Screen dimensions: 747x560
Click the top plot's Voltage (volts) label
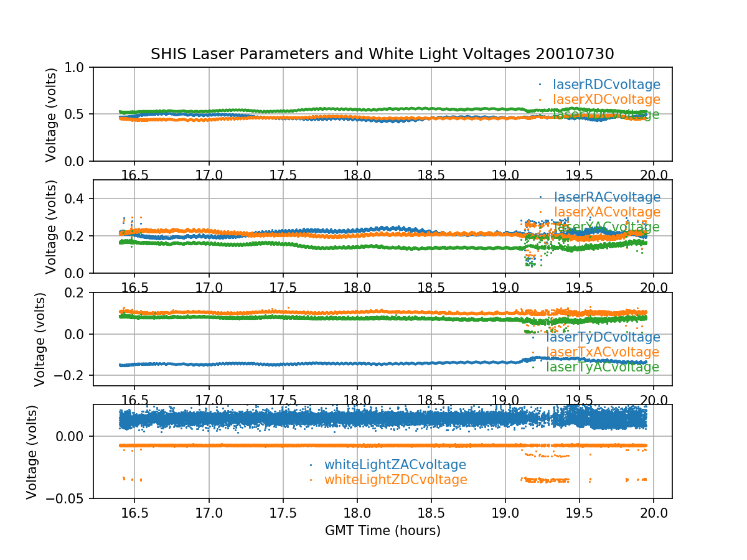pyautogui.click(x=52, y=114)
